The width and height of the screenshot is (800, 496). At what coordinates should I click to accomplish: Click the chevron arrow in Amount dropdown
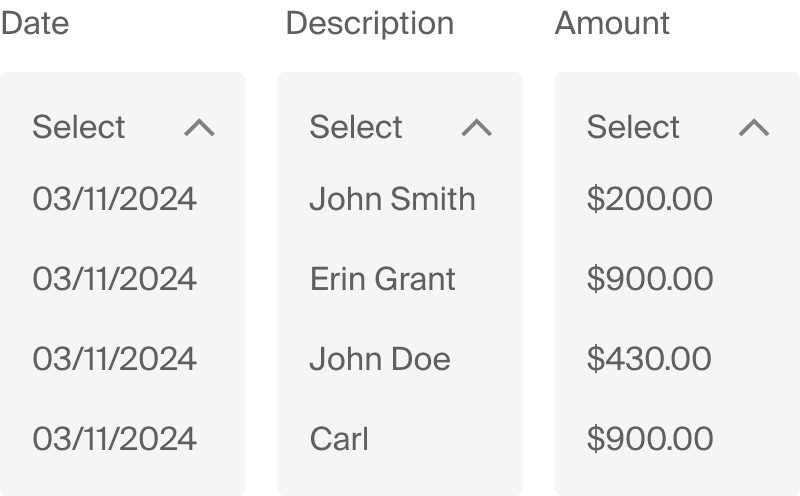753,127
